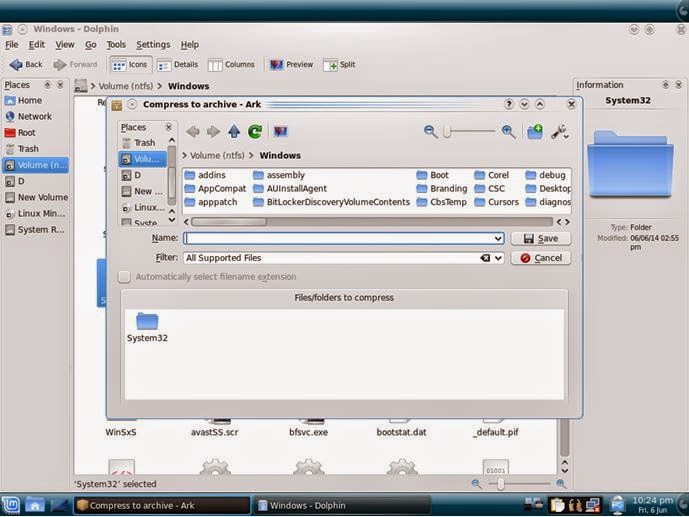Open the AUInstallAgent folder

pos(290,189)
